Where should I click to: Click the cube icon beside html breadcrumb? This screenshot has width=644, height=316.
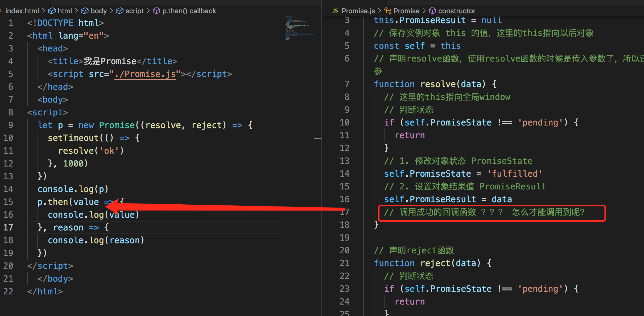point(52,11)
